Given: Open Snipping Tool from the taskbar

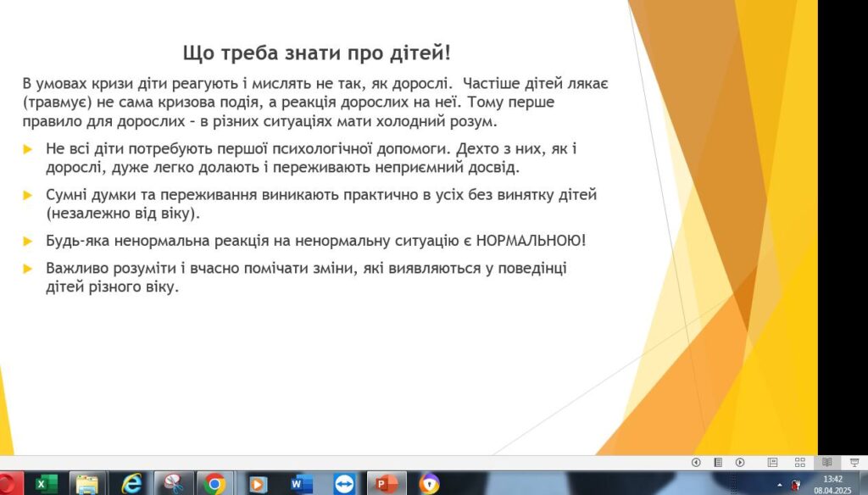Looking at the screenshot, I should tap(173, 484).
